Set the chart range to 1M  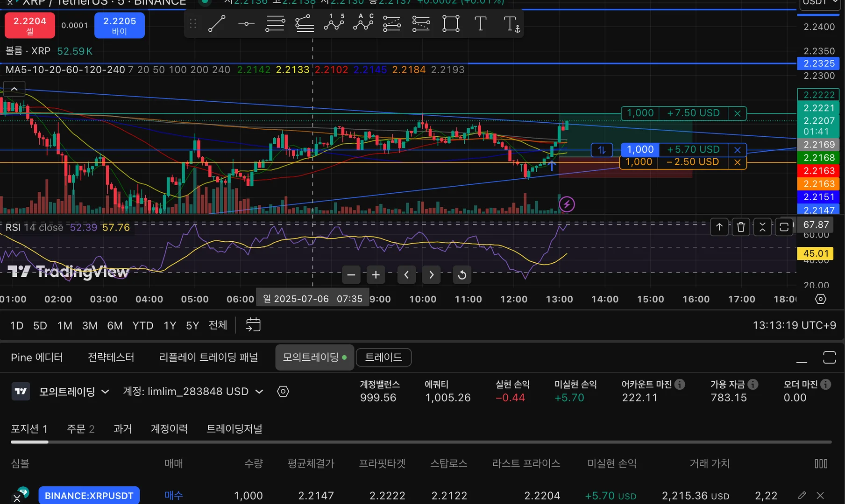coord(65,325)
